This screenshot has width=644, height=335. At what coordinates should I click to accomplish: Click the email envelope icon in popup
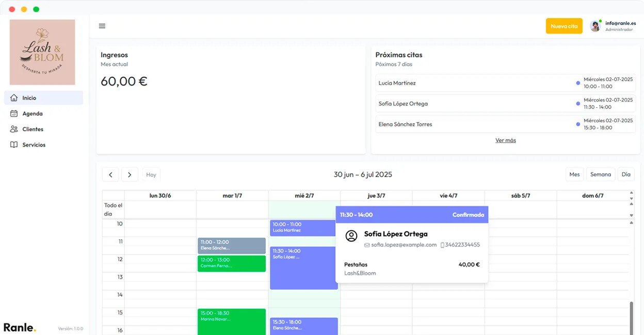click(367, 245)
